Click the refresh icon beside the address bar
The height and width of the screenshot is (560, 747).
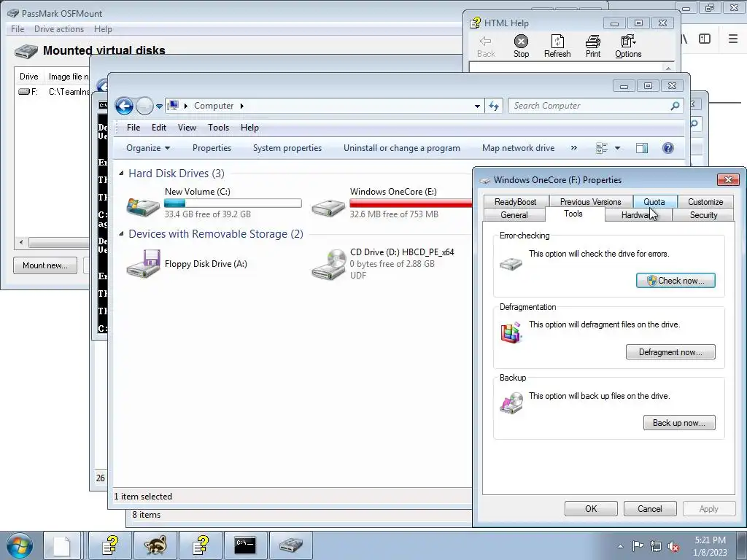(x=494, y=106)
